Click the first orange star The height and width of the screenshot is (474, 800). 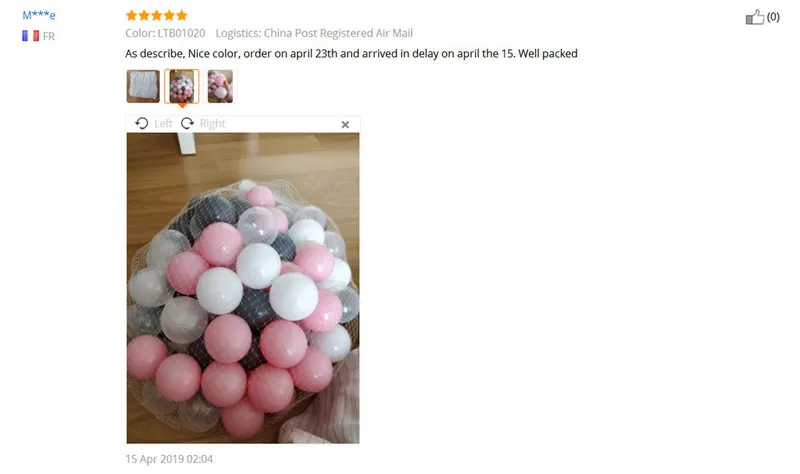[x=132, y=15]
